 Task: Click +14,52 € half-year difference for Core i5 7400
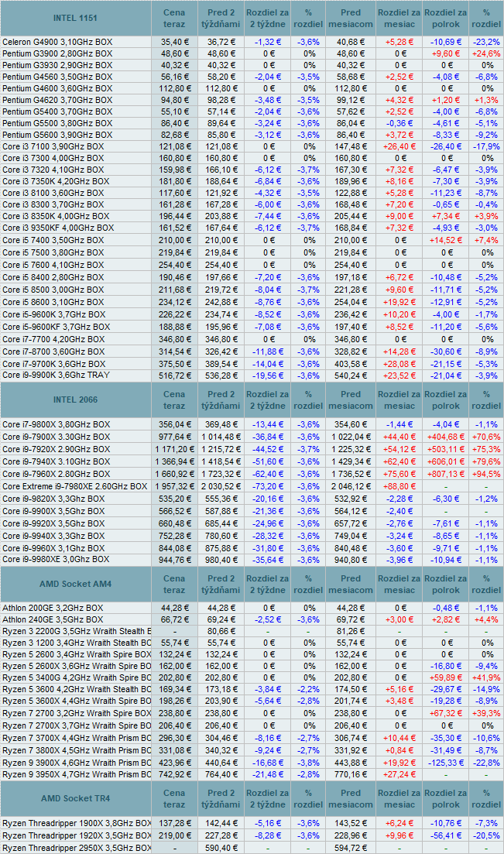[446, 240]
